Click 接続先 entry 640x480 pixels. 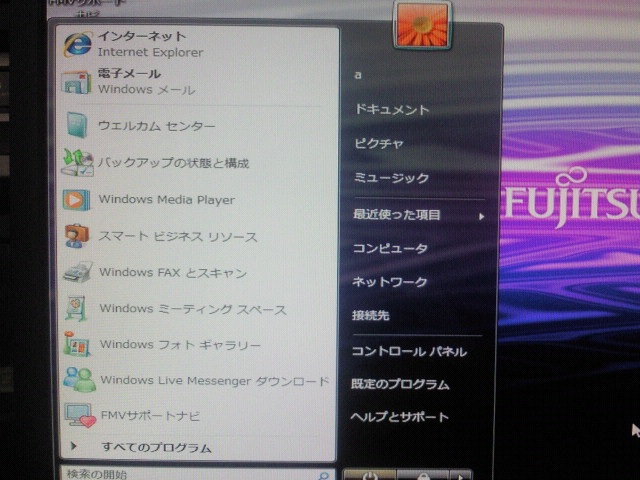click(371, 315)
